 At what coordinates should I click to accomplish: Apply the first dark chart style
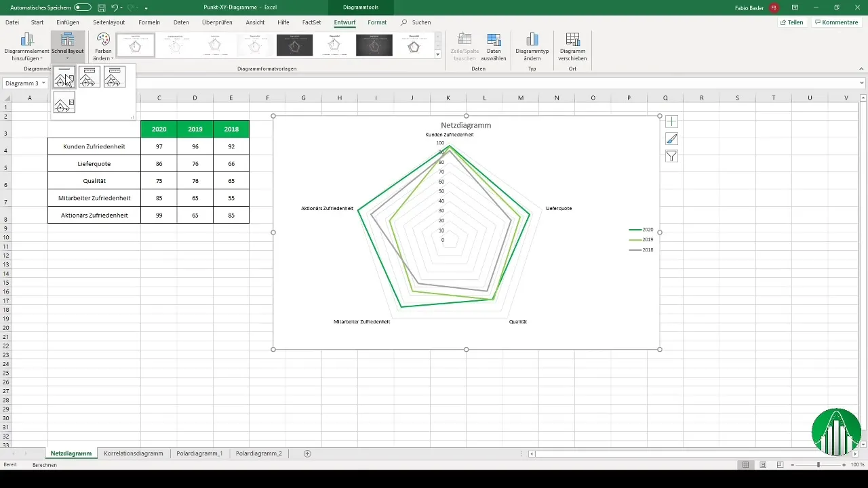click(x=294, y=45)
